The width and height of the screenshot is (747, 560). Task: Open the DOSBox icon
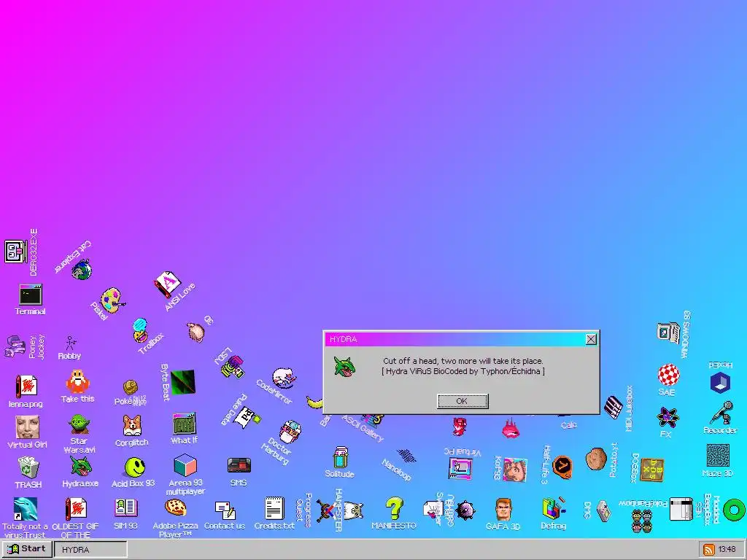pos(652,470)
